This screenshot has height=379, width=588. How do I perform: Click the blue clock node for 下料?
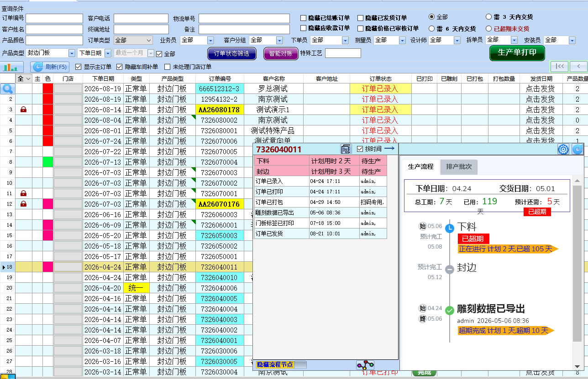coord(450,228)
